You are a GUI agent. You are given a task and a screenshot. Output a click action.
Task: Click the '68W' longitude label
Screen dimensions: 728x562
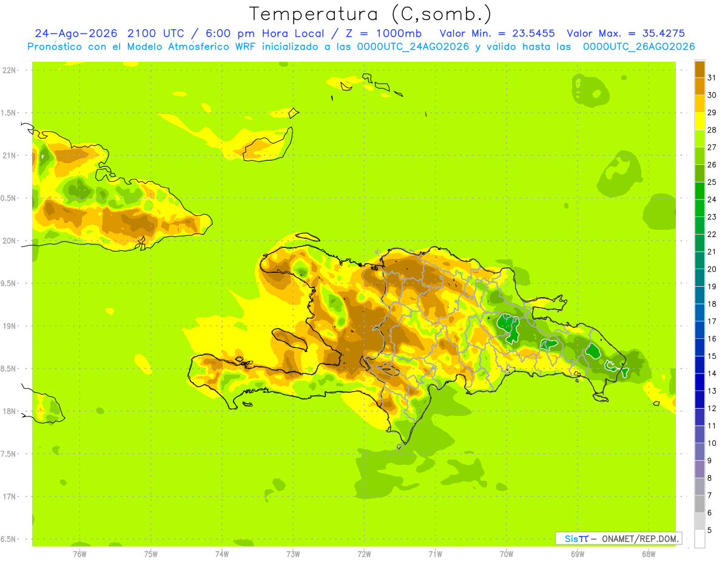(648, 554)
